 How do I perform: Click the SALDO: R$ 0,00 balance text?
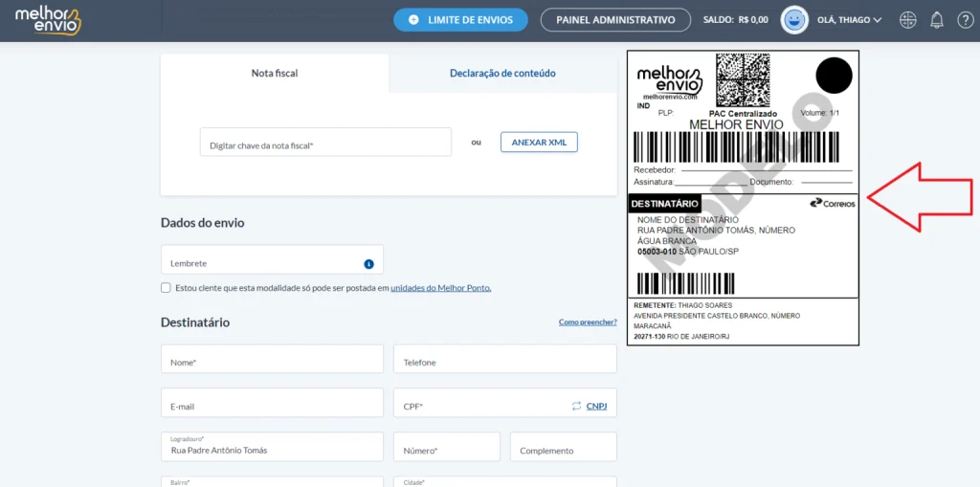click(736, 20)
